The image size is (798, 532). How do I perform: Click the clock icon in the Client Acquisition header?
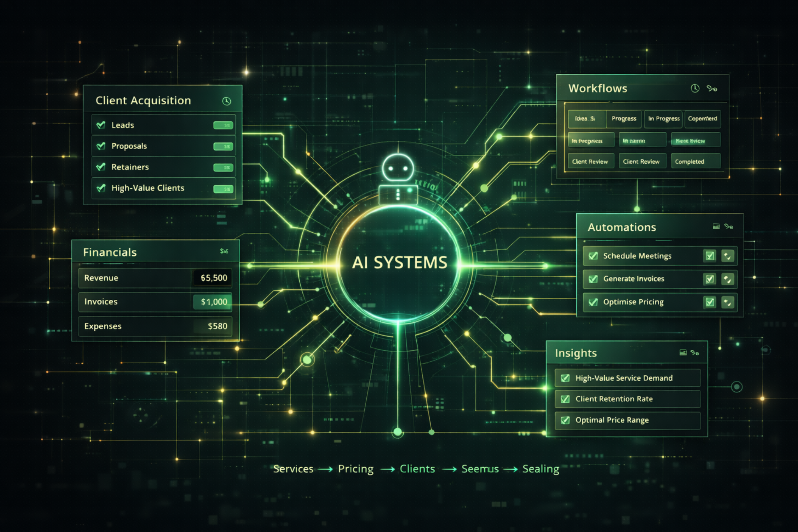click(x=226, y=101)
